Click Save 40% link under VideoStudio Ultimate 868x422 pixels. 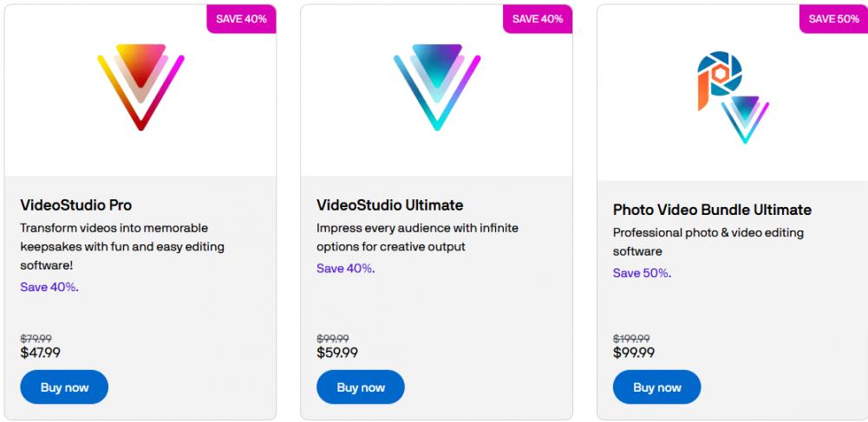click(345, 269)
